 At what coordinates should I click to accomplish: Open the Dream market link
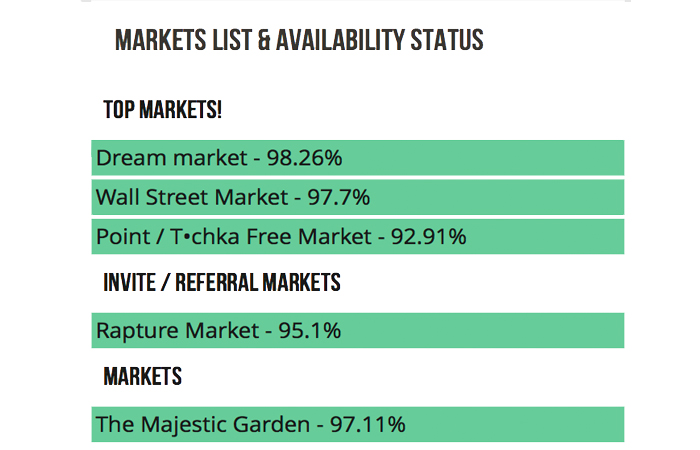tap(170, 158)
